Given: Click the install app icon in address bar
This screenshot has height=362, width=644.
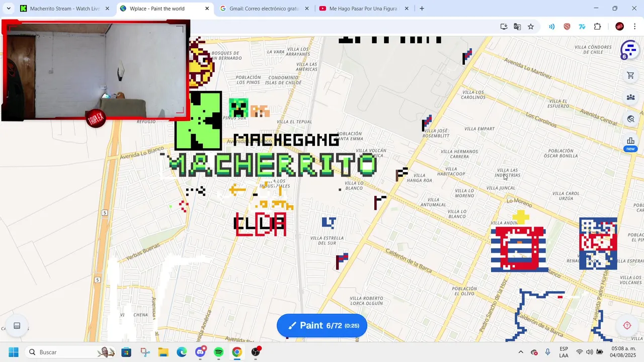Looking at the screenshot, I should click(x=504, y=27).
